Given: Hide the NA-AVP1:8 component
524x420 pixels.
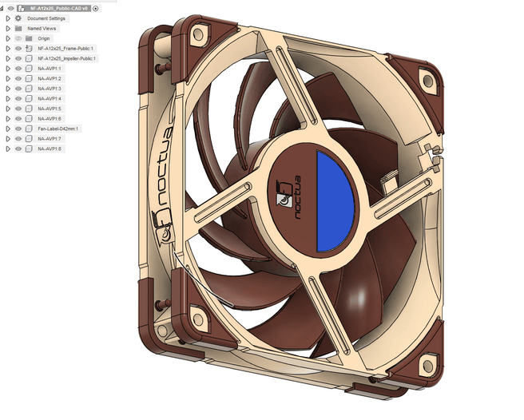Looking at the screenshot, I should [x=18, y=149].
